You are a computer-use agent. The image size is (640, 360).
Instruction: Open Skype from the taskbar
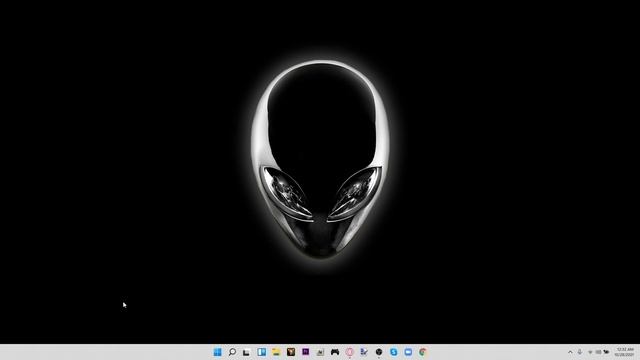[393, 352]
